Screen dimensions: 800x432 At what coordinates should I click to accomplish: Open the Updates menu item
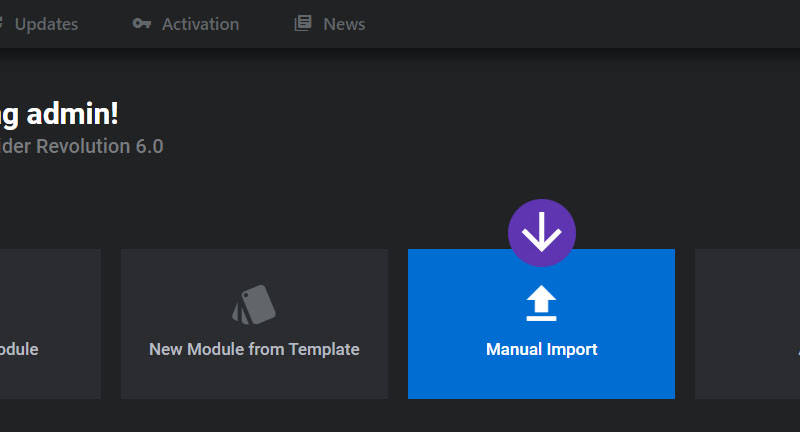46,24
